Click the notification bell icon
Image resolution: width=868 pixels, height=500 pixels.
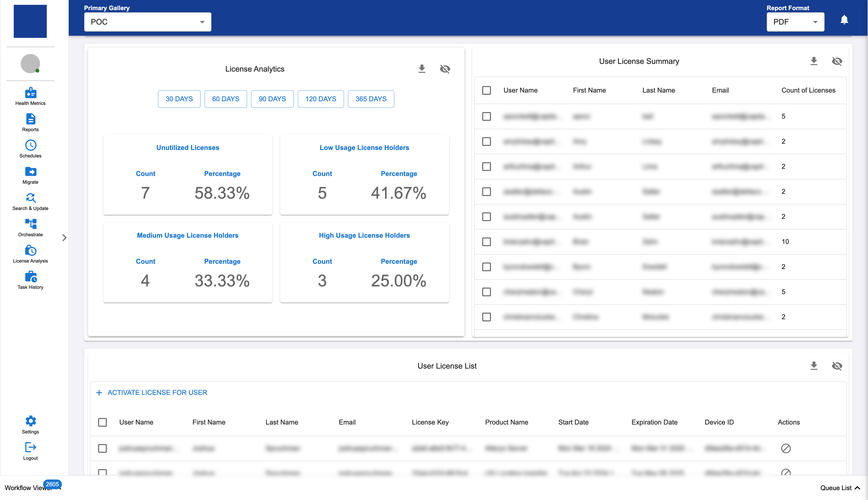pyautogui.click(x=844, y=20)
